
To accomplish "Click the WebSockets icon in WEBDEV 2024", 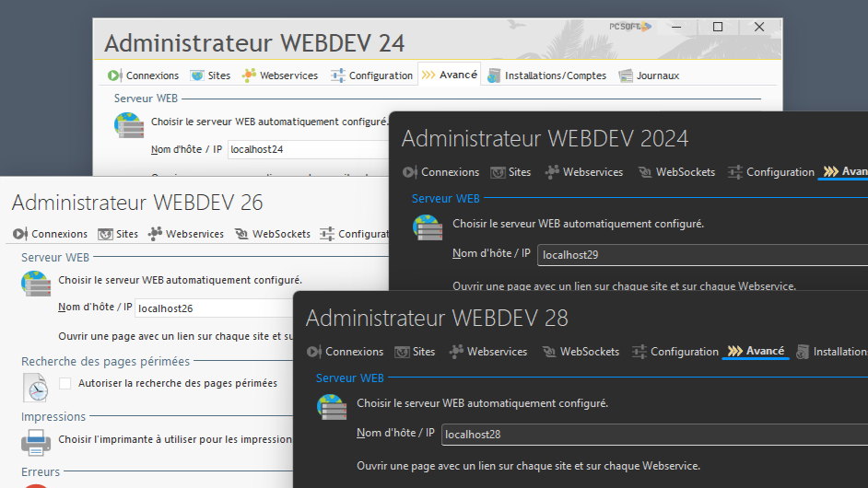I will [645, 172].
